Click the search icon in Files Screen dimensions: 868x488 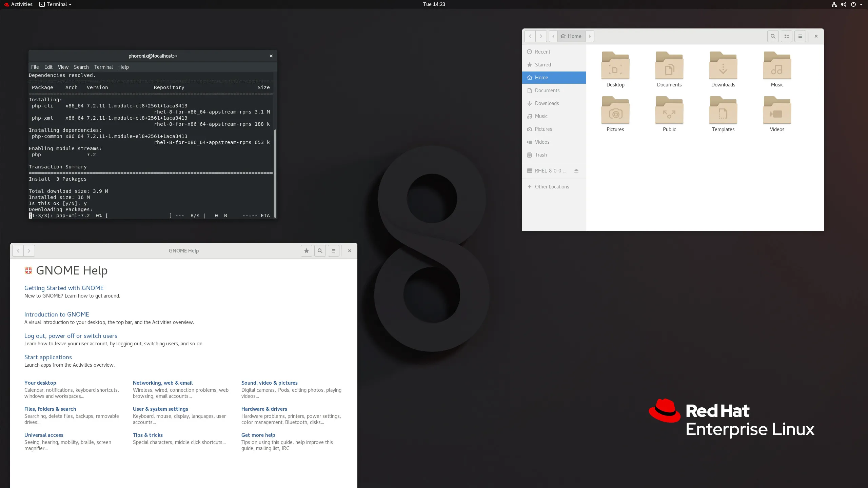tap(773, 36)
